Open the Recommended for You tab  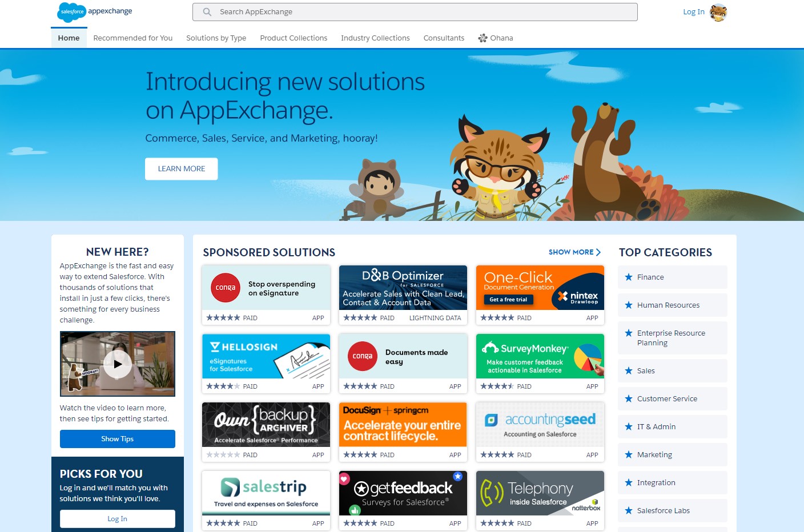pos(133,38)
